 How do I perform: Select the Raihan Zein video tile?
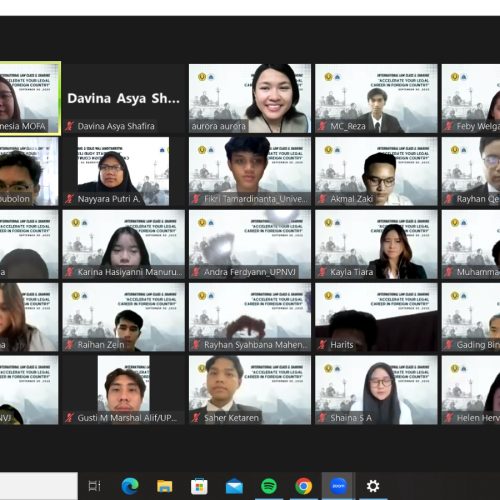coord(124,317)
